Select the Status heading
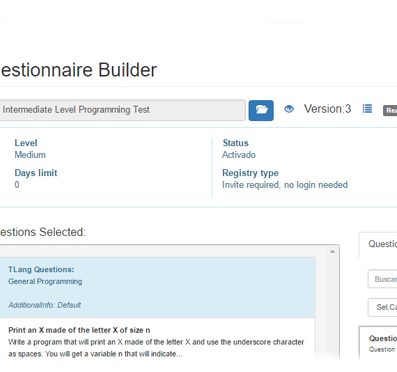This screenshot has height=372, width=397. click(236, 143)
